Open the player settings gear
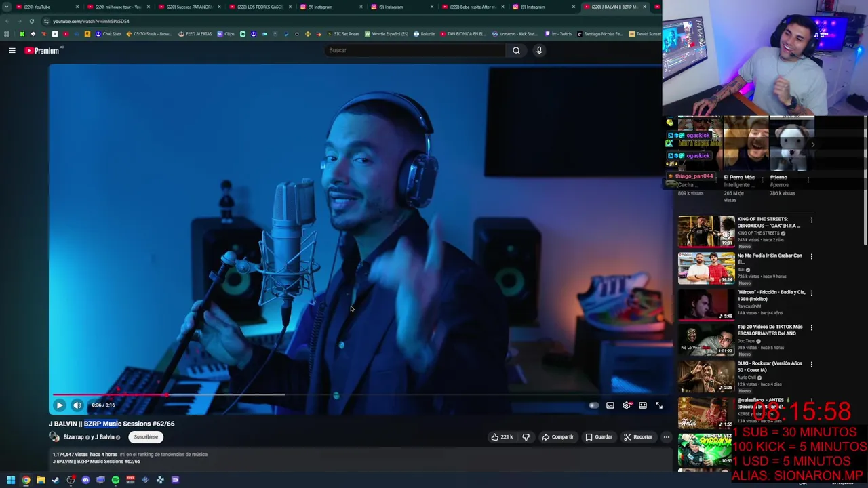The image size is (868, 488). point(627,405)
